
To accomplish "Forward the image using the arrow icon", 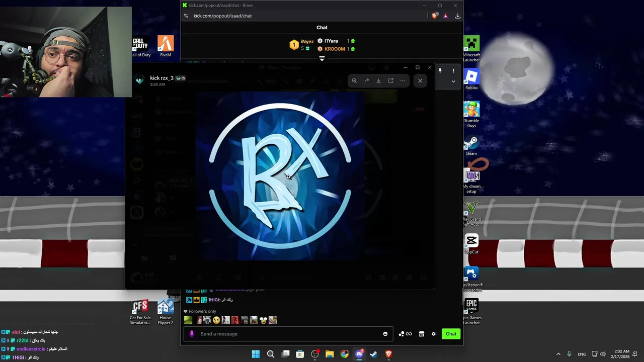I will [366, 80].
